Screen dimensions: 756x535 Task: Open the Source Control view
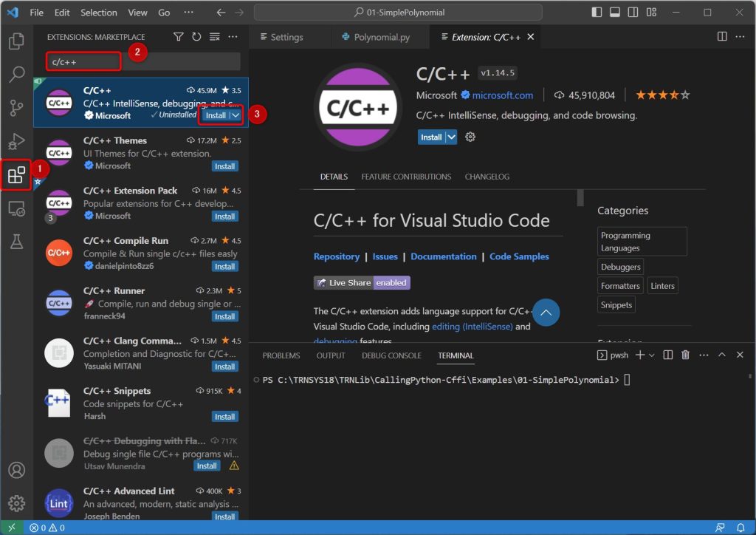pos(16,108)
